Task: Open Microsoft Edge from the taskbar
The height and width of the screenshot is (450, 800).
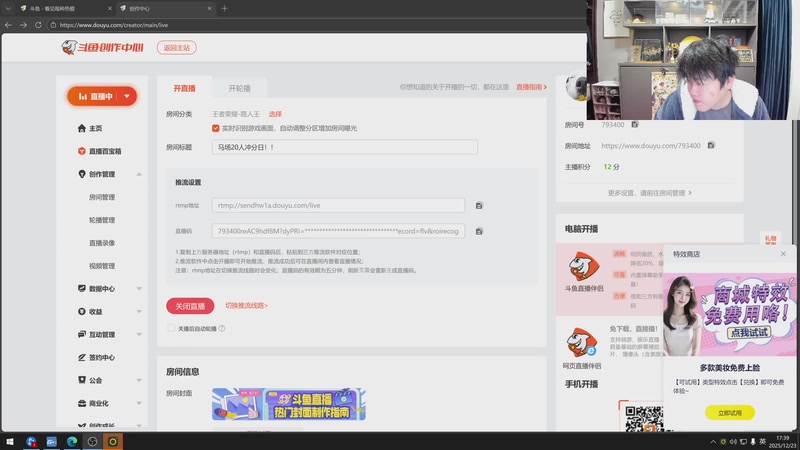Action: (72, 441)
